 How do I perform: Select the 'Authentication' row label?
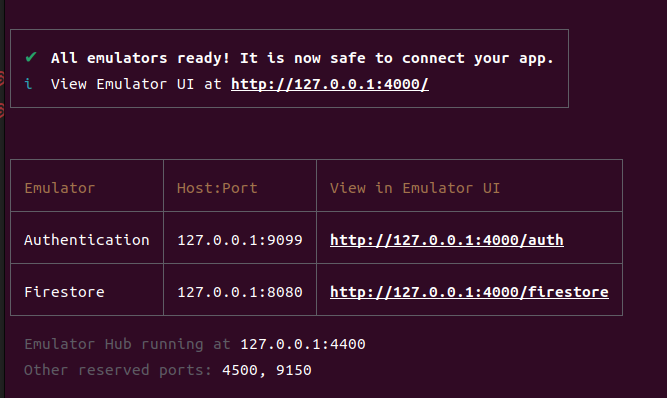click(87, 240)
